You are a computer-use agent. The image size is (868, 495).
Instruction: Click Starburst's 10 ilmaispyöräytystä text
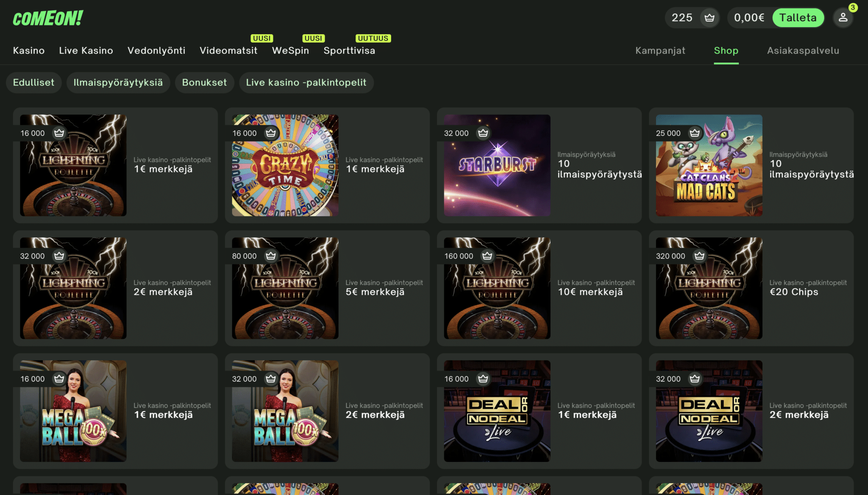(600, 169)
